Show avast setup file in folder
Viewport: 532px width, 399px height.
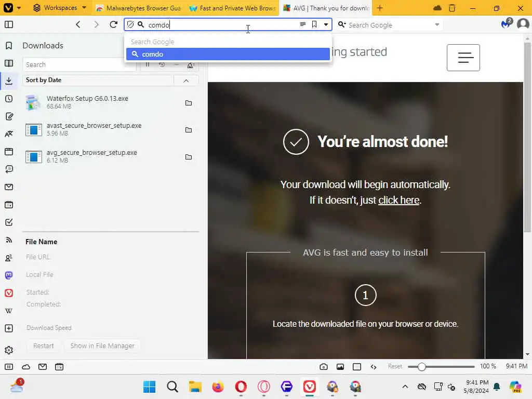(x=189, y=129)
